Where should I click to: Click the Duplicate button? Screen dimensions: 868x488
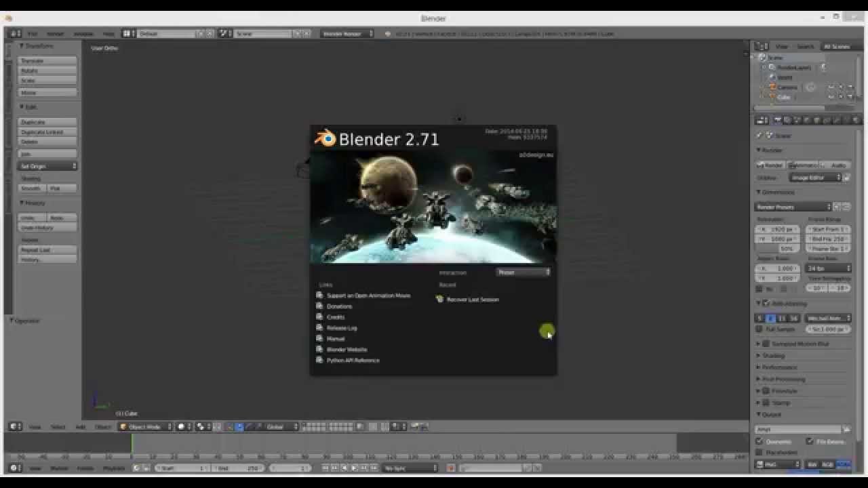click(47, 122)
